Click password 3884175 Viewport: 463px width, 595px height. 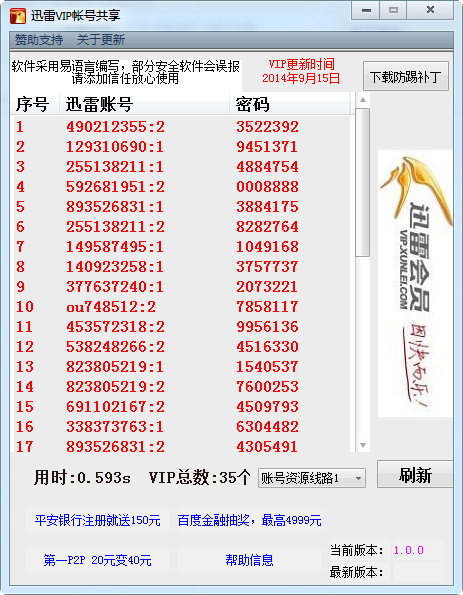coord(268,207)
